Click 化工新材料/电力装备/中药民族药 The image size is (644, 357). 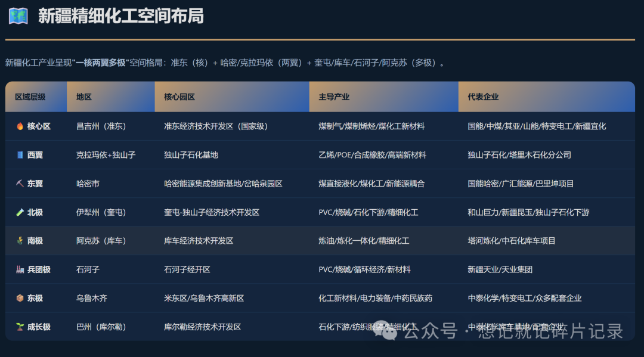pos(376,299)
